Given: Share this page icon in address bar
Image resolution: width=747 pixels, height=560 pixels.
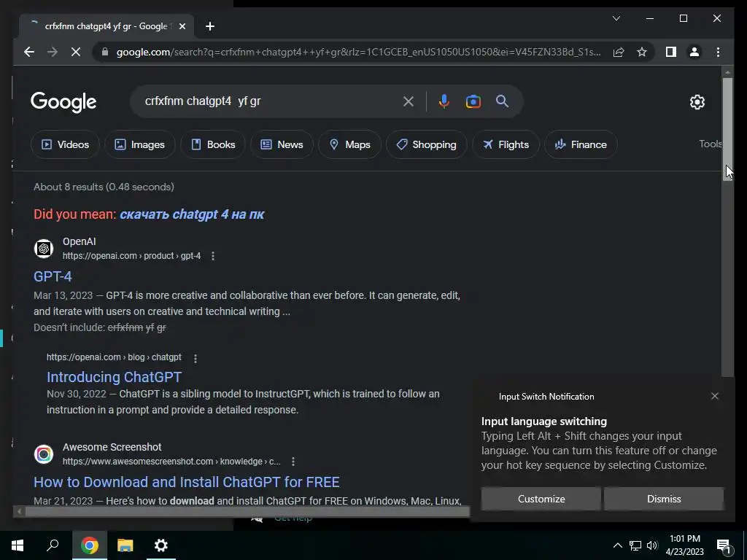Looking at the screenshot, I should [619, 52].
